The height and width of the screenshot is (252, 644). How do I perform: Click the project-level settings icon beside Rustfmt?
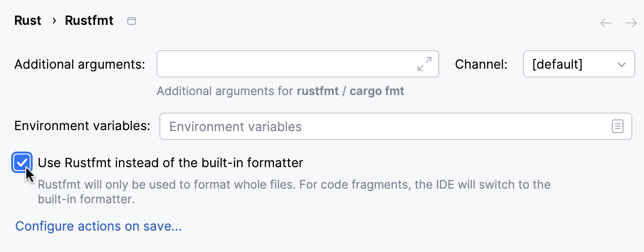[x=131, y=21]
